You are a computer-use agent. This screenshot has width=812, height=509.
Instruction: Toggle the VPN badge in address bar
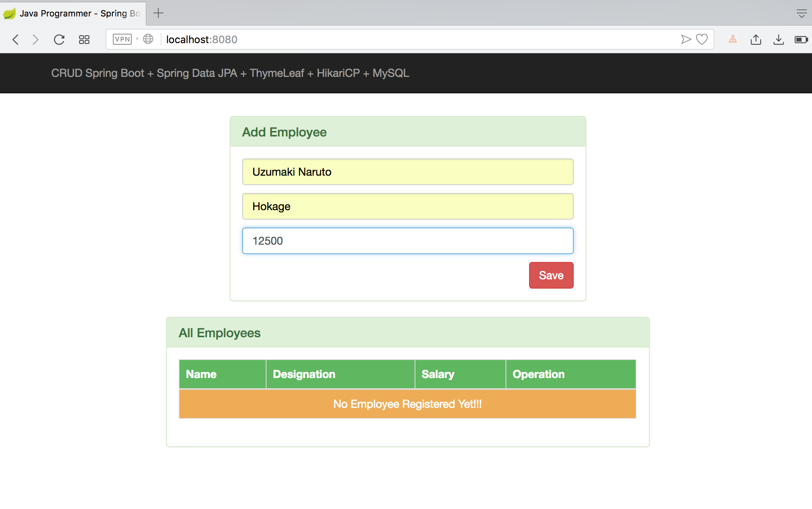coord(122,39)
